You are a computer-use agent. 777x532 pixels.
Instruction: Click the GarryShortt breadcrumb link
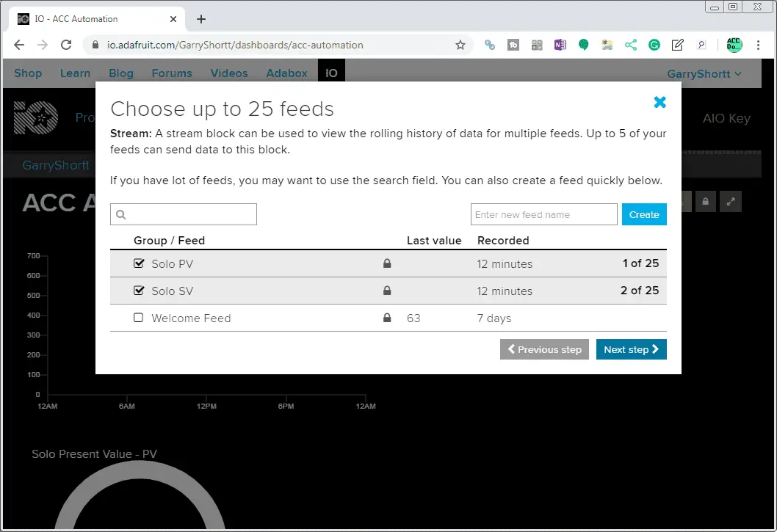coord(56,165)
